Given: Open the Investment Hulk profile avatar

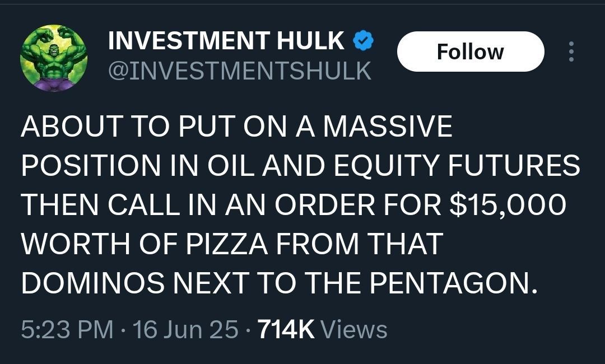Looking at the screenshot, I should pyautogui.click(x=54, y=58).
